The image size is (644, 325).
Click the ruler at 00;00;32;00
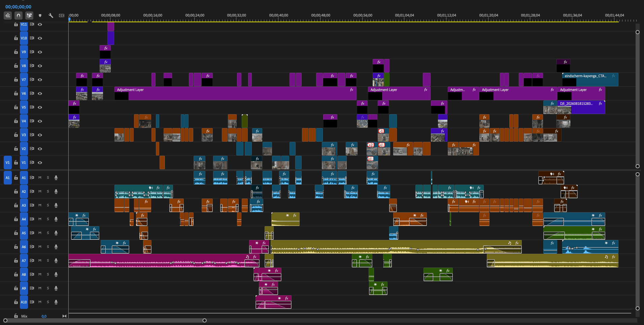(x=237, y=16)
